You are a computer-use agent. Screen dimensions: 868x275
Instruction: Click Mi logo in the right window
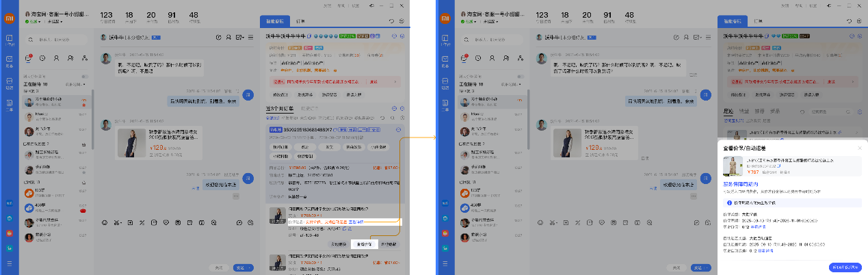click(445, 17)
